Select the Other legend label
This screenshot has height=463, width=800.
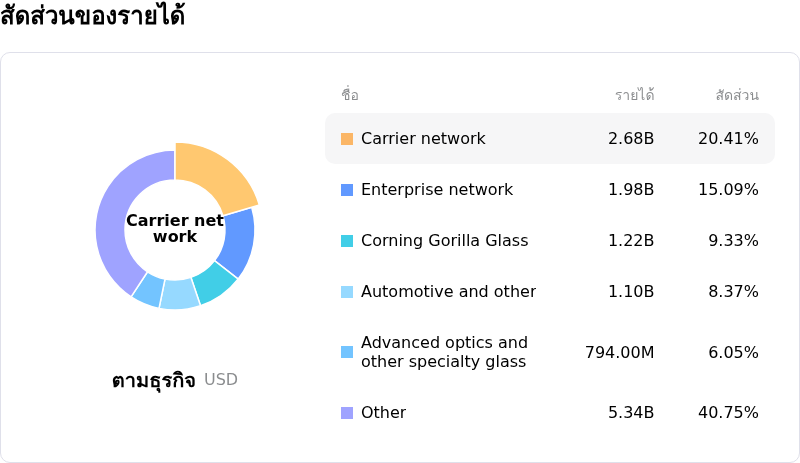click(383, 413)
